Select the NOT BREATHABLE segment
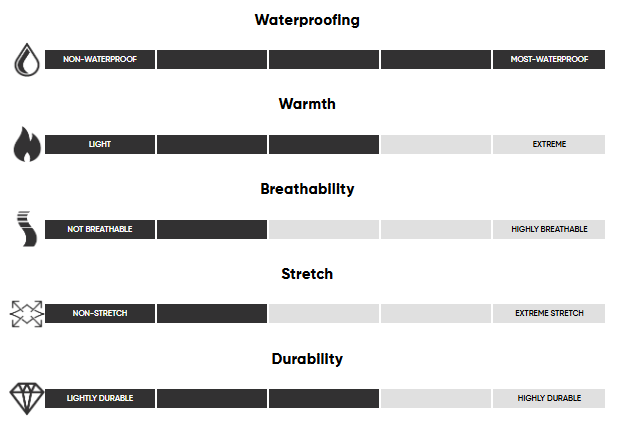Viewport: 632px width, 440px height. [x=100, y=229]
